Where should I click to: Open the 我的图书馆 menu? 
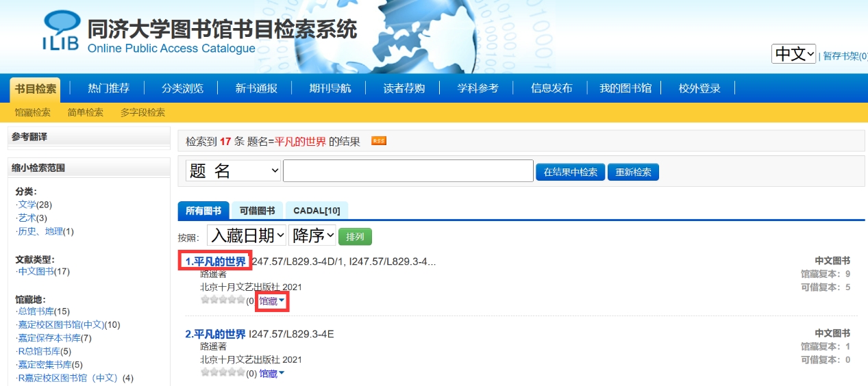click(625, 88)
